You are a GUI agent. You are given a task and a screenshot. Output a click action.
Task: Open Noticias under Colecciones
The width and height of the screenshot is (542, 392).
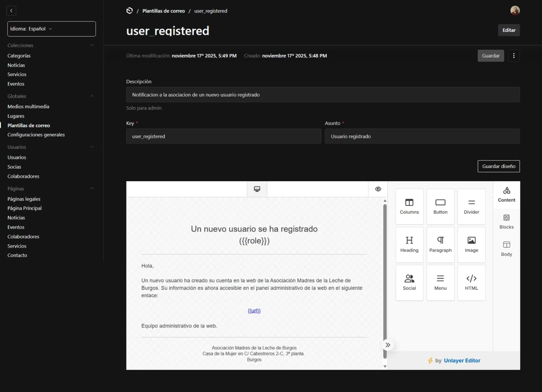[x=16, y=65]
